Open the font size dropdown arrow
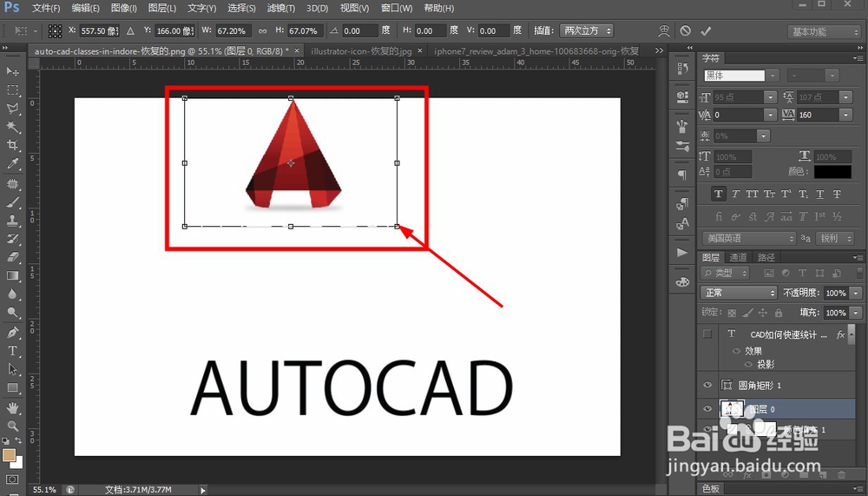This screenshot has height=496, width=868. point(771,97)
